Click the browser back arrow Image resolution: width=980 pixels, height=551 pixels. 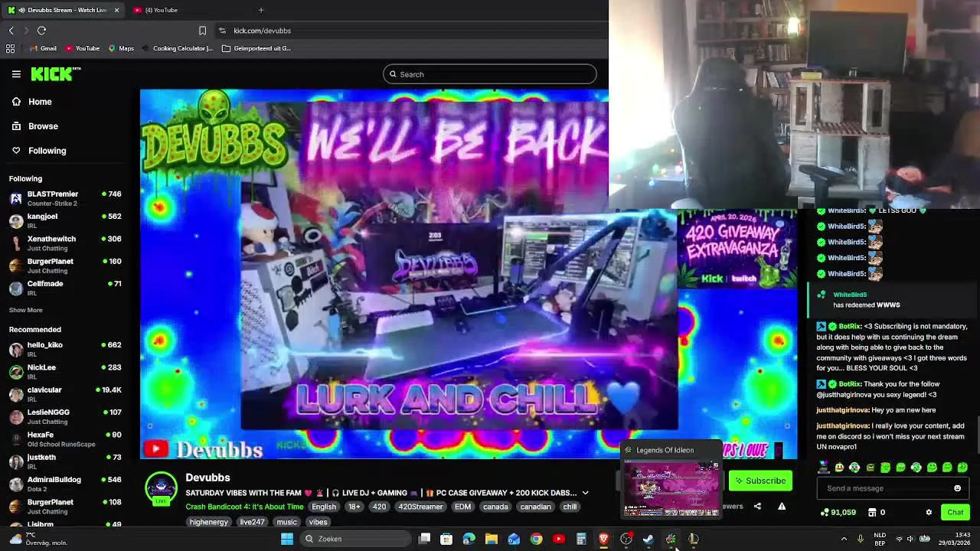(x=11, y=31)
